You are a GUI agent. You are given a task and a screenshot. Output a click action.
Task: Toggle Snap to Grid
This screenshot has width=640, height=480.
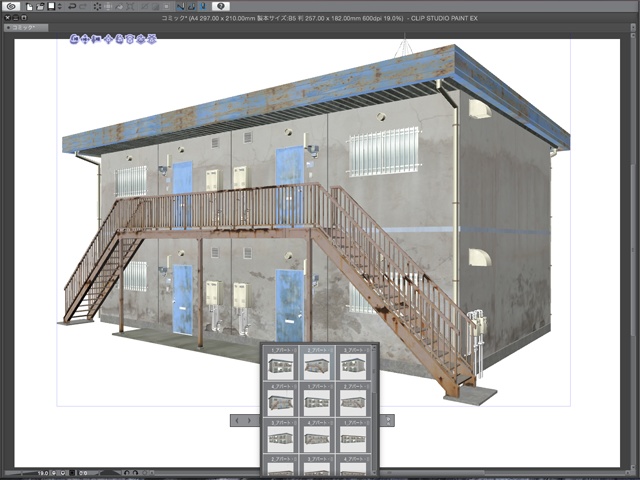[203, 7]
